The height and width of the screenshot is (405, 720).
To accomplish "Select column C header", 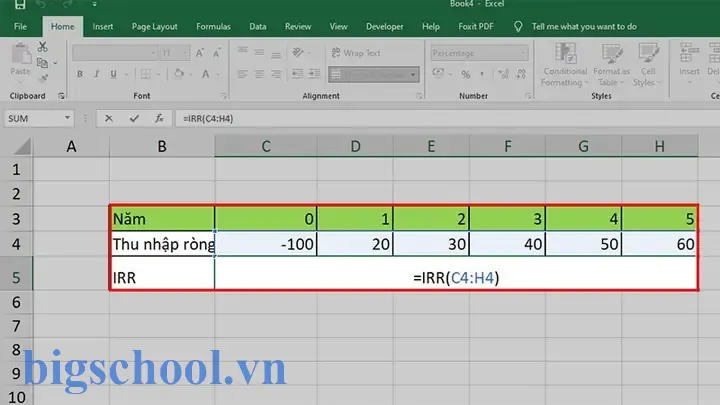I will [x=265, y=146].
